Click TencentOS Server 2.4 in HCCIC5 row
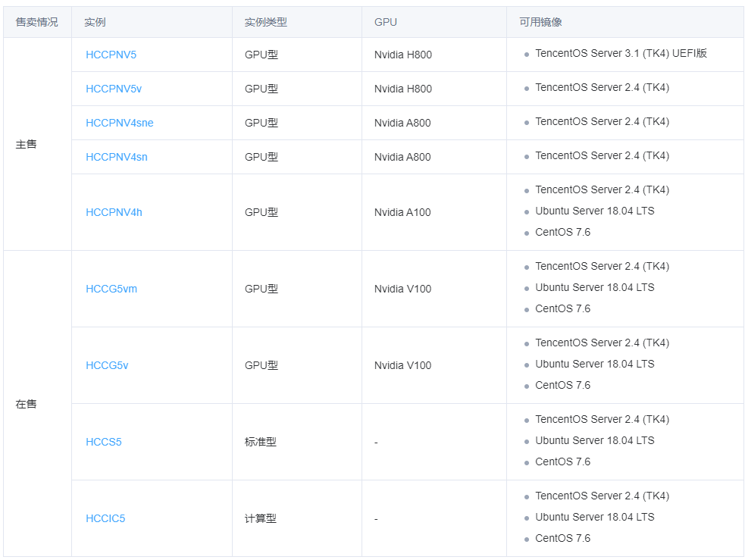 [x=602, y=496]
